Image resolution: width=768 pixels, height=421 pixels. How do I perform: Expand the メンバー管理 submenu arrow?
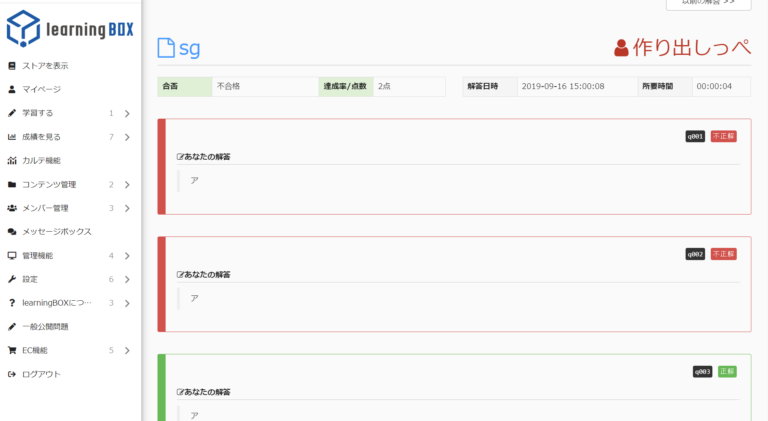(x=127, y=208)
